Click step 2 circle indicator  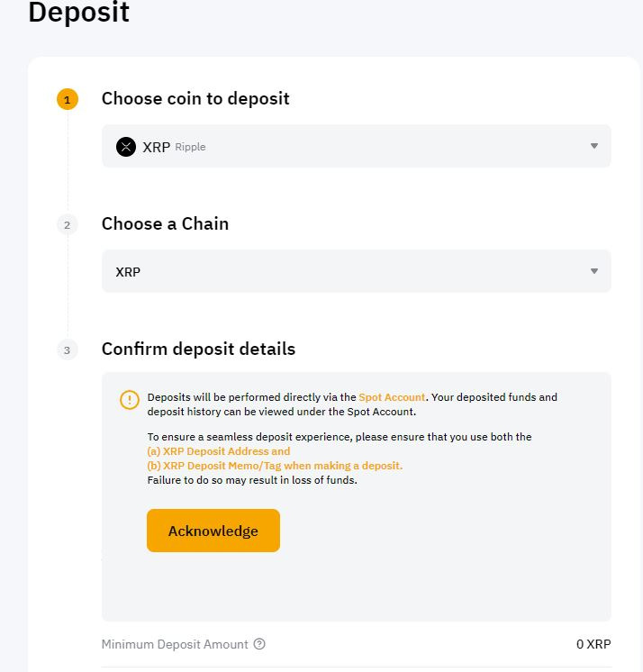68,224
